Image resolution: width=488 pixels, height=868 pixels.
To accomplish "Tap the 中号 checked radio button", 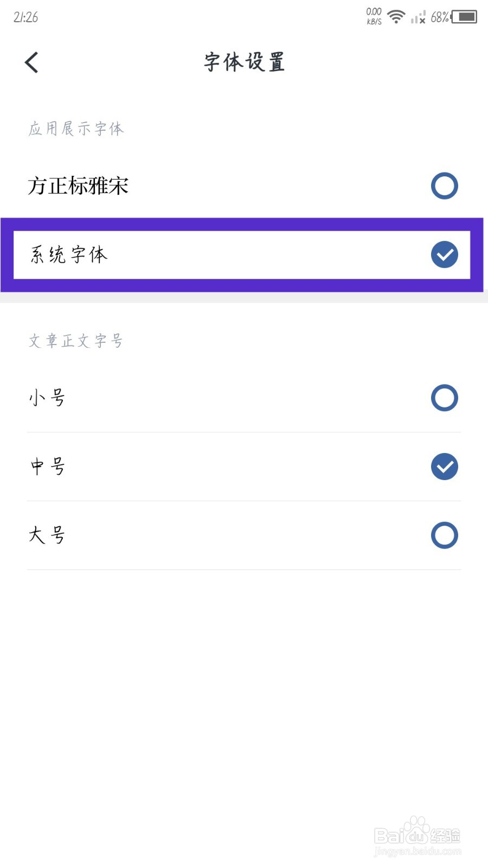I will [445, 467].
